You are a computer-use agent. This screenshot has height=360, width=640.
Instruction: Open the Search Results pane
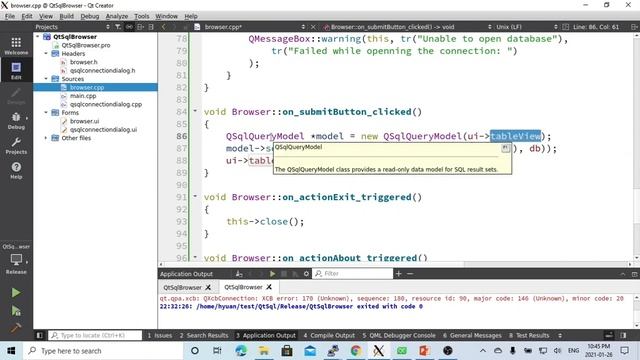pos(204,336)
